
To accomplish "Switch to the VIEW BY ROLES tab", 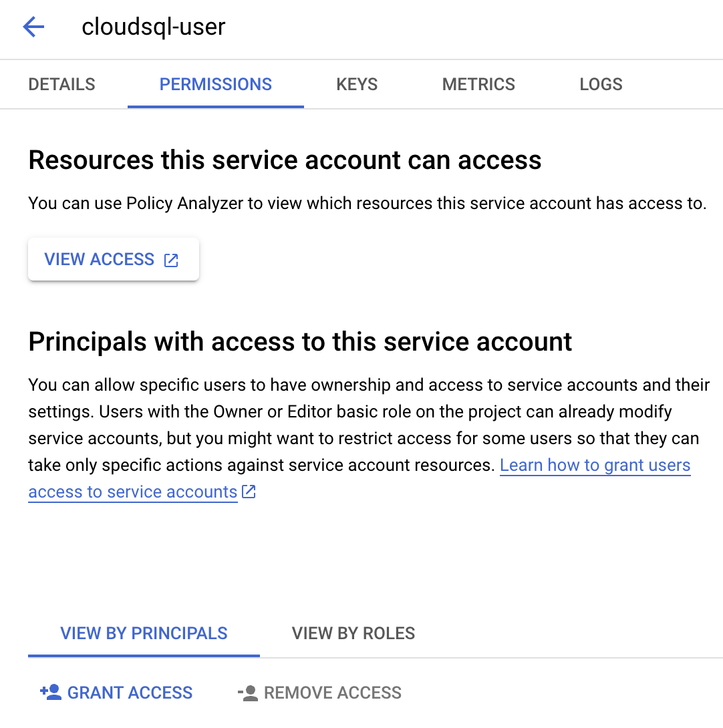I will (353, 633).
